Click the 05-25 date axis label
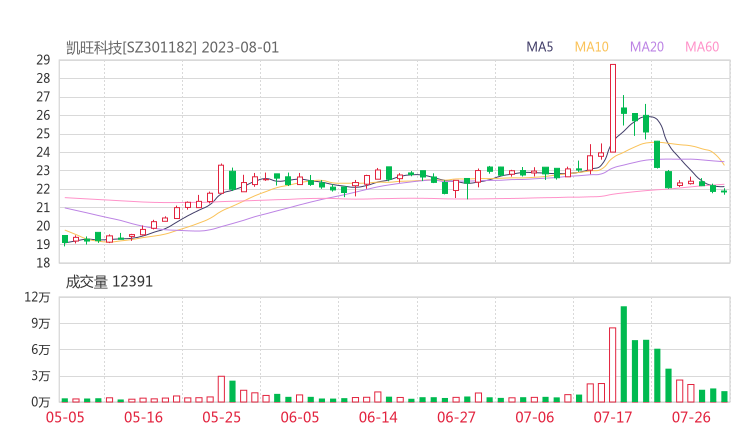 [221, 417]
